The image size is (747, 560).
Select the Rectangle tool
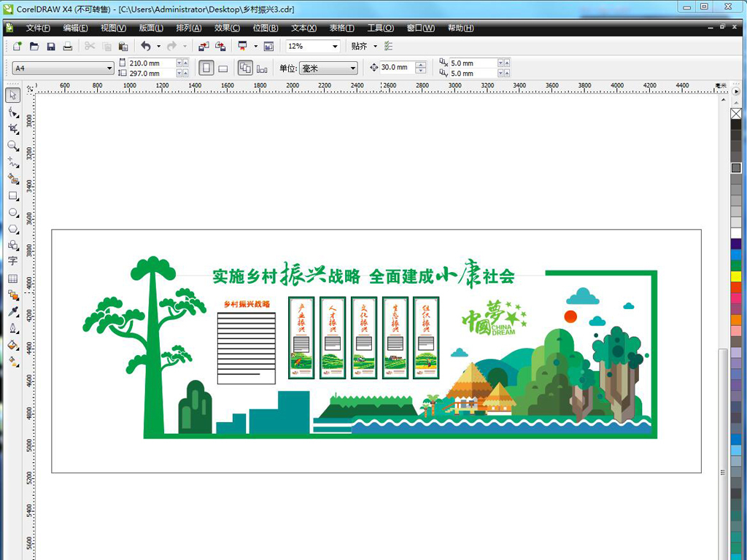coord(12,196)
